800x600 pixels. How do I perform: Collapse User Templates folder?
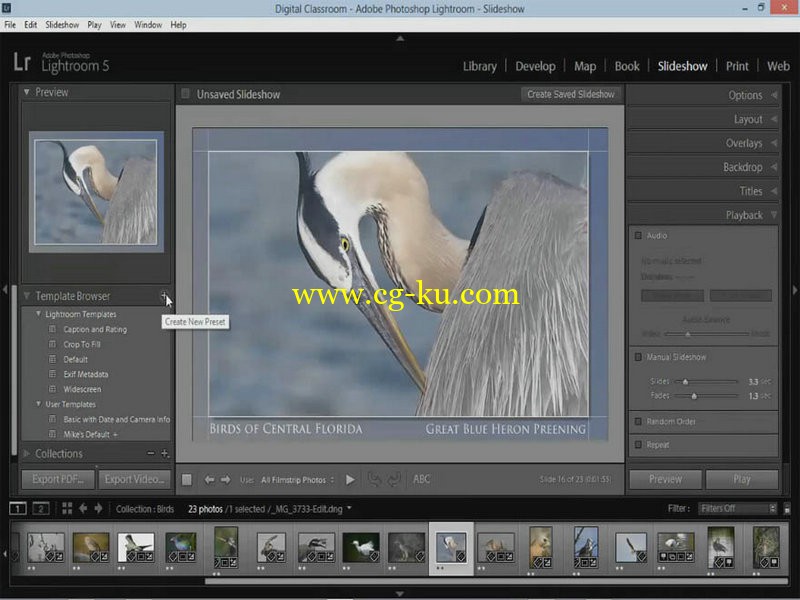pos(38,404)
